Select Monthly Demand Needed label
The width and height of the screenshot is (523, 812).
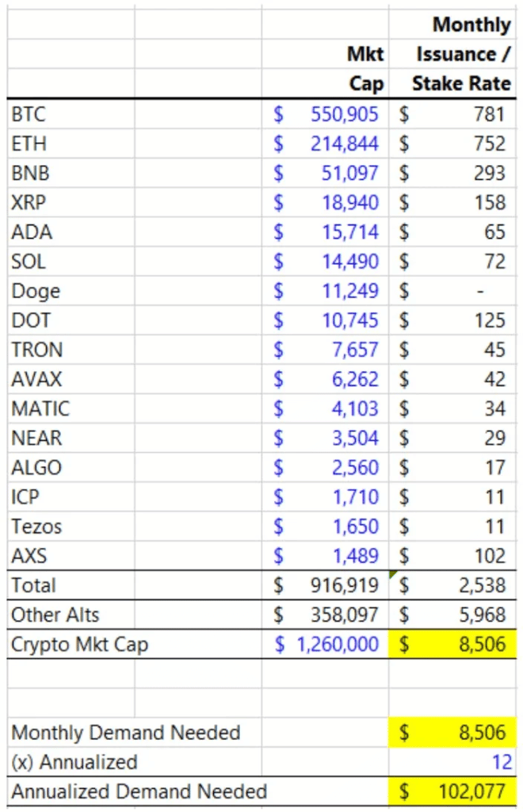(x=126, y=733)
